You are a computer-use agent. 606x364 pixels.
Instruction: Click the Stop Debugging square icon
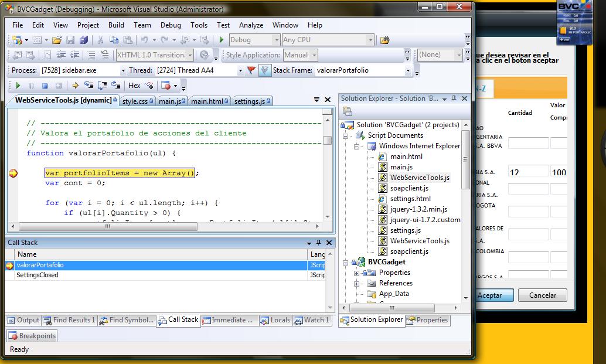pyautogui.click(x=45, y=86)
